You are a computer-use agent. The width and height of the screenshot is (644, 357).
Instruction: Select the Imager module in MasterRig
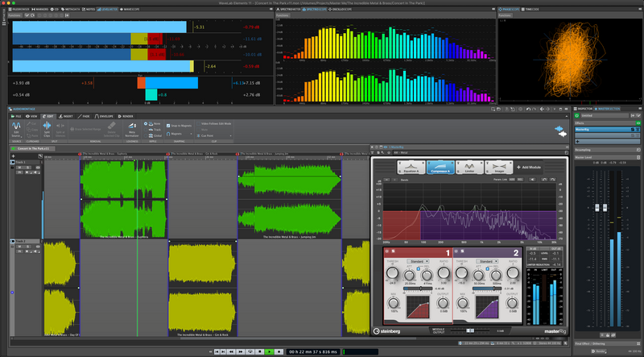[x=500, y=165]
